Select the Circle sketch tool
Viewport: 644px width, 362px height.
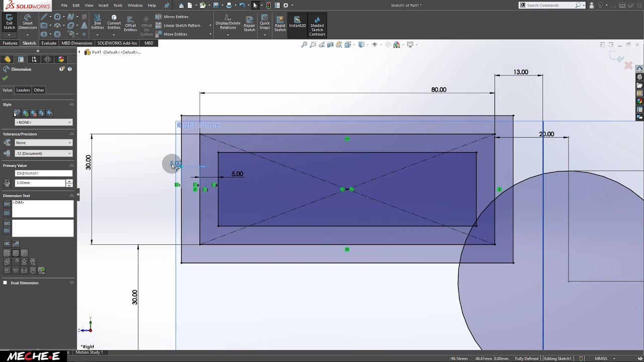coord(57,17)
